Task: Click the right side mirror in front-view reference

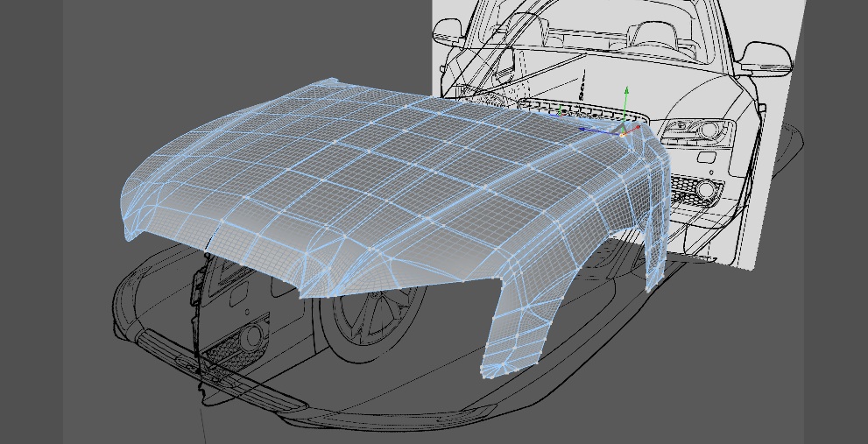Action: click(x=766, y=56)
